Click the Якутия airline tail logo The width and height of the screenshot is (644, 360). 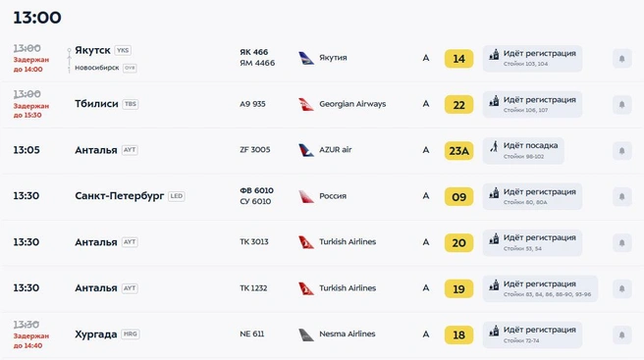coord(306,58)
